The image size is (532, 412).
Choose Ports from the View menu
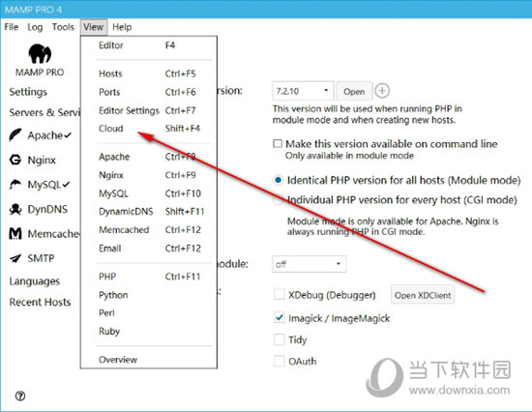point(149,92)
